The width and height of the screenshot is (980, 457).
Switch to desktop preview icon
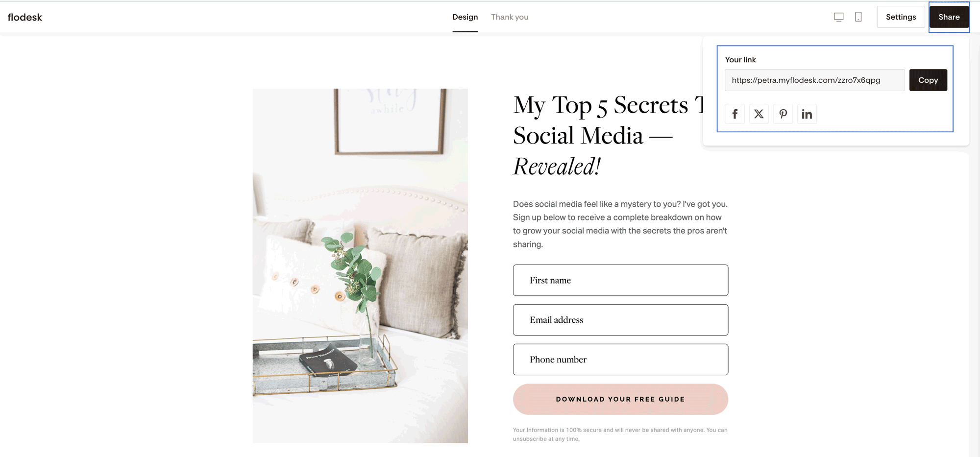839,17
